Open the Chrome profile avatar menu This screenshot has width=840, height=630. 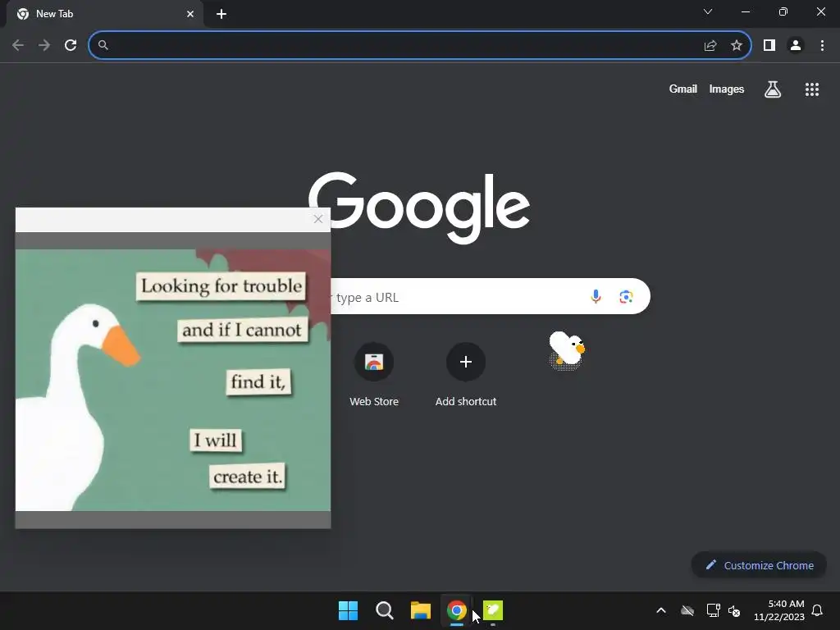pyautogui.click(x=796, y=46)
